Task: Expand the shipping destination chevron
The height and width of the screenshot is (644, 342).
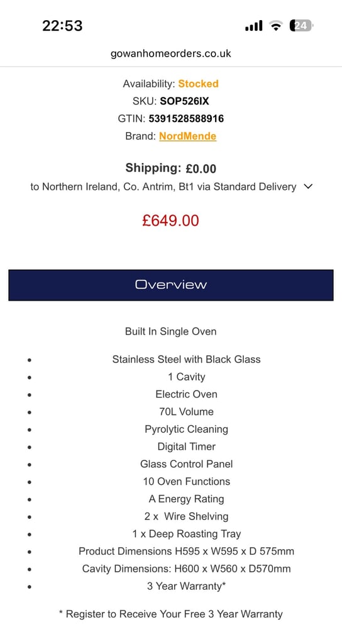Action: point(308,187)
